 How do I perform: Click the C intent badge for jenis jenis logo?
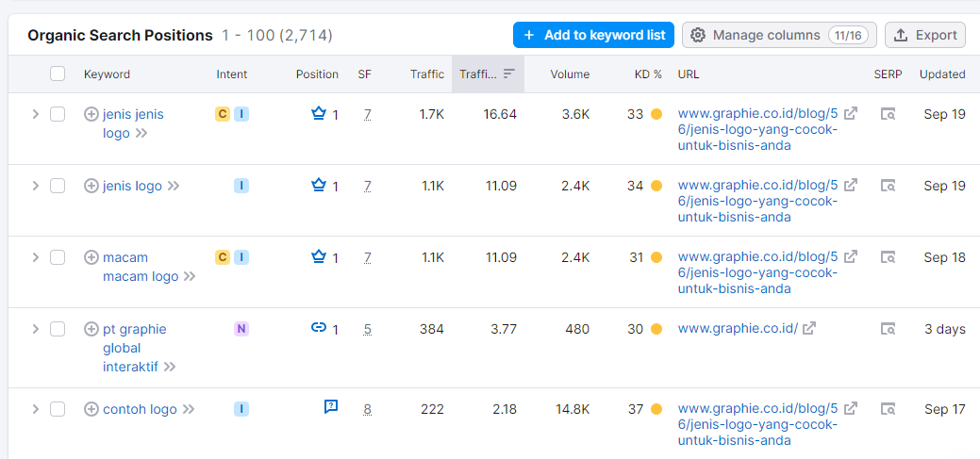223,114
